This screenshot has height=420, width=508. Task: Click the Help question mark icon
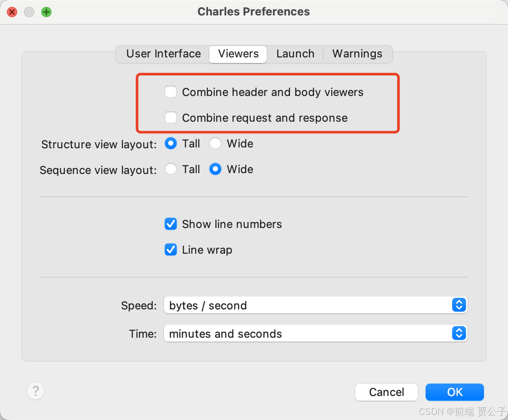click(x=36, y=391)
